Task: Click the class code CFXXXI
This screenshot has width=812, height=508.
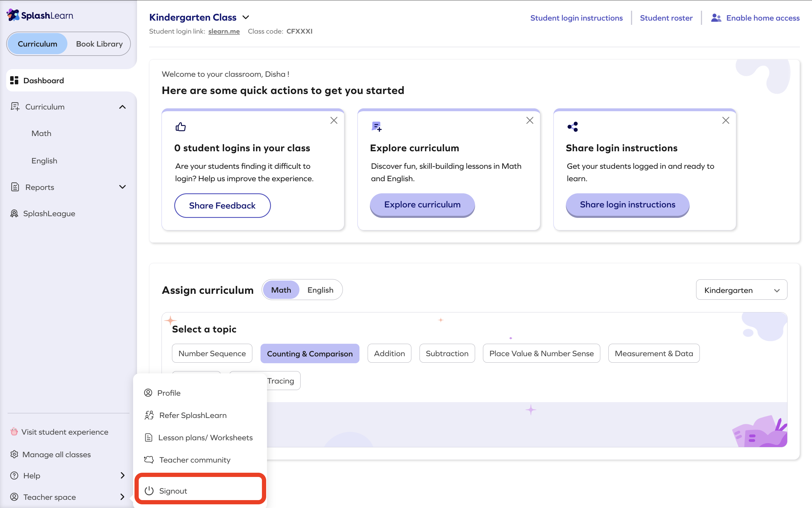Action: point(299,31)
